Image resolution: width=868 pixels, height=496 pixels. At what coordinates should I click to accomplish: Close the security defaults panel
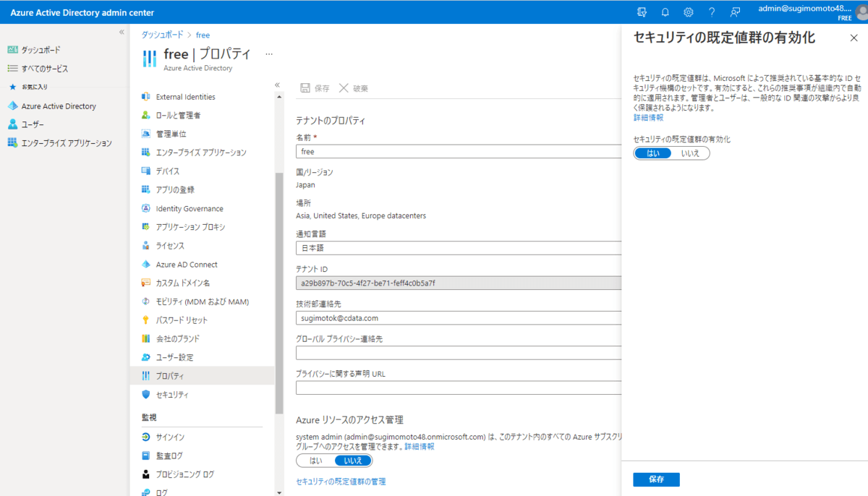tap(854, 38)
